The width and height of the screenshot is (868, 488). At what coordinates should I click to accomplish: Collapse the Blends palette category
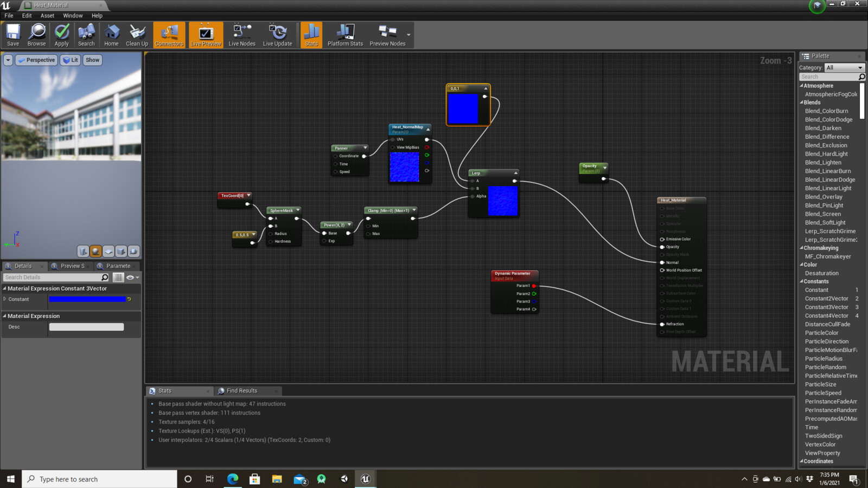tap(802, 102)
